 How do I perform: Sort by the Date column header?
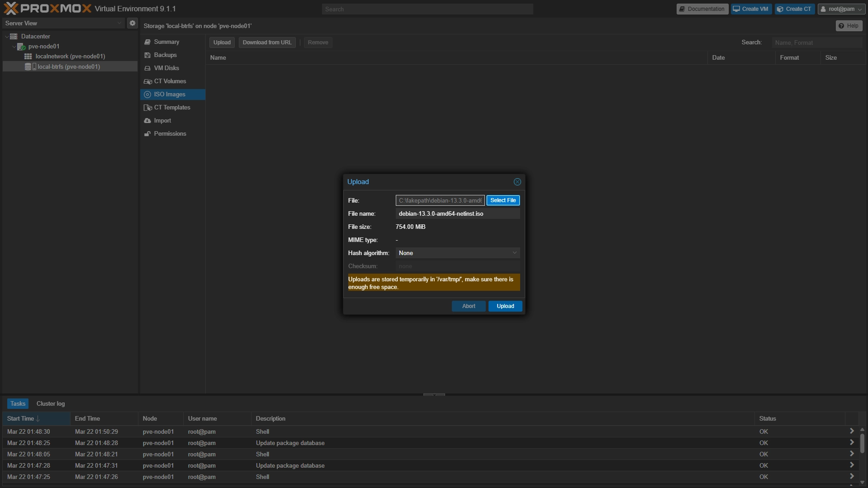click(741, 58)
